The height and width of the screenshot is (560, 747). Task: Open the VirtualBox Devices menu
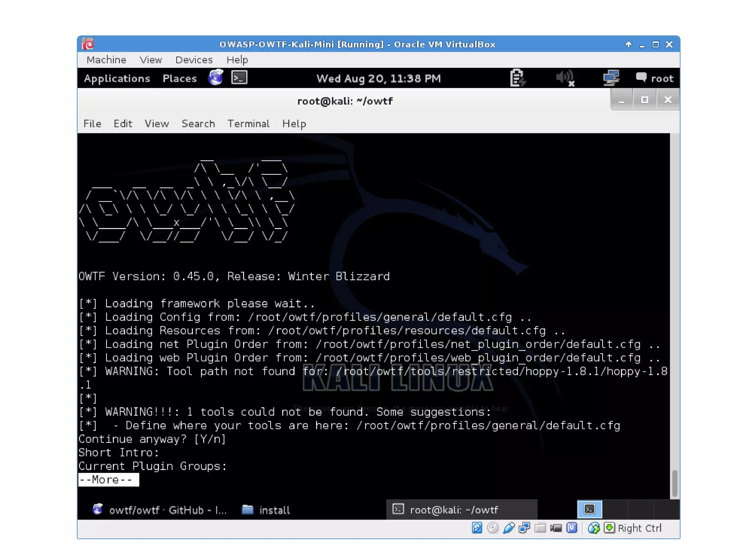(194, 60)
